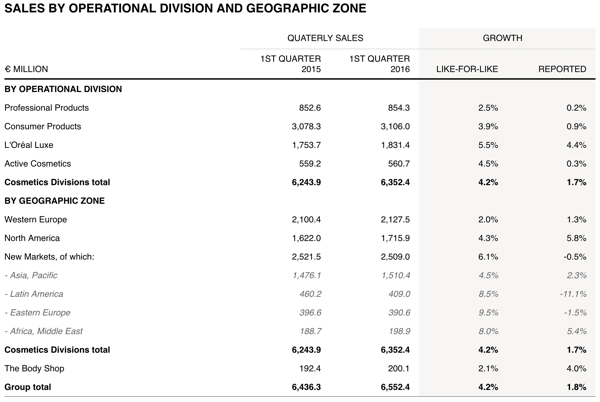Viewport: 600px width, 402px height.
Task: Click the Consumer Products value 3,078.3
Action: tap(306, 126)
